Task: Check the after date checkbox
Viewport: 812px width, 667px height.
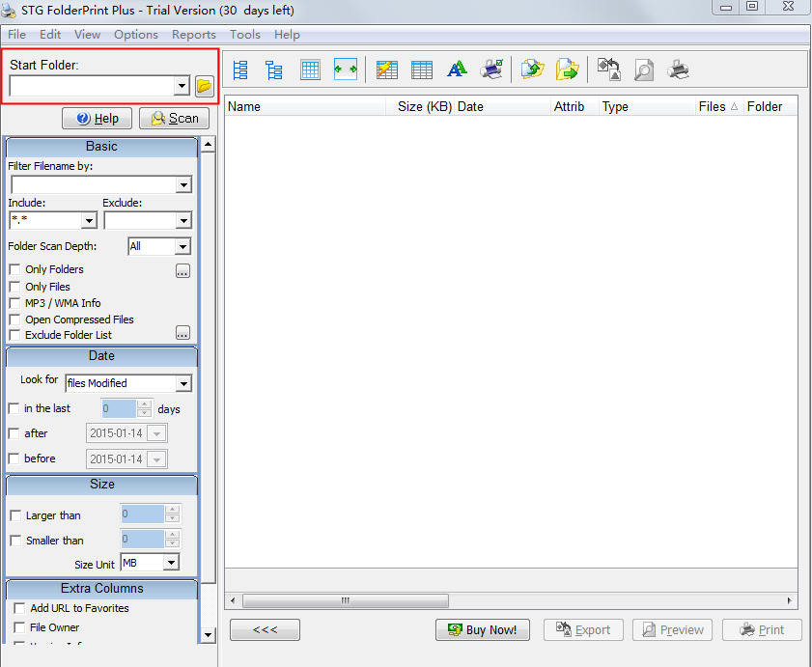Action: click(14, 433)
